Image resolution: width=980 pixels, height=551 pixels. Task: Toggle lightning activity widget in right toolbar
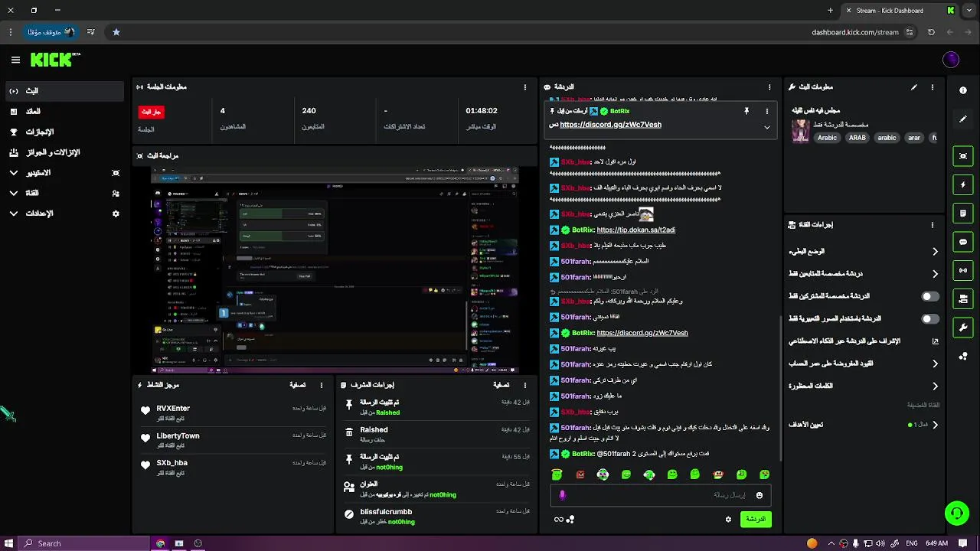pos(963,184)
